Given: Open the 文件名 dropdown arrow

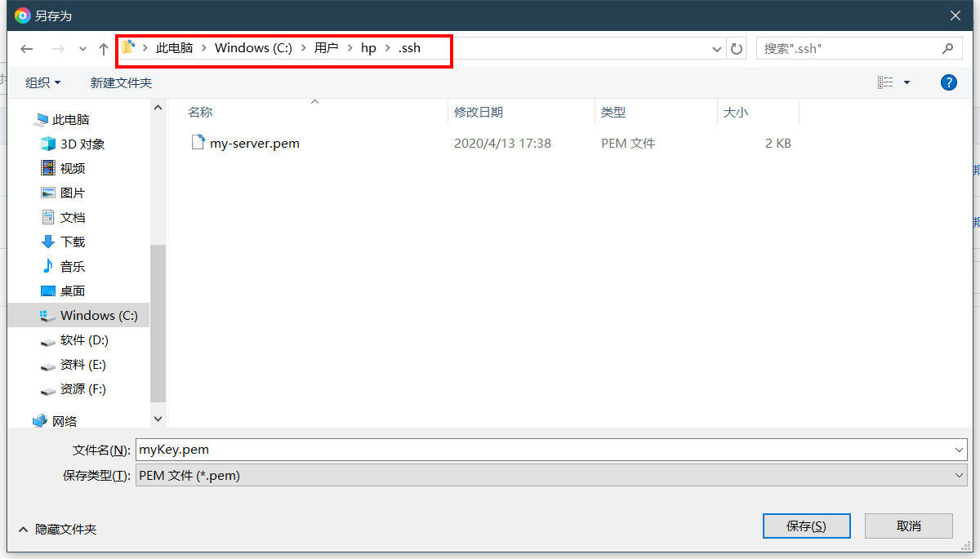Looking at the screenshot, I should [959, 450].
